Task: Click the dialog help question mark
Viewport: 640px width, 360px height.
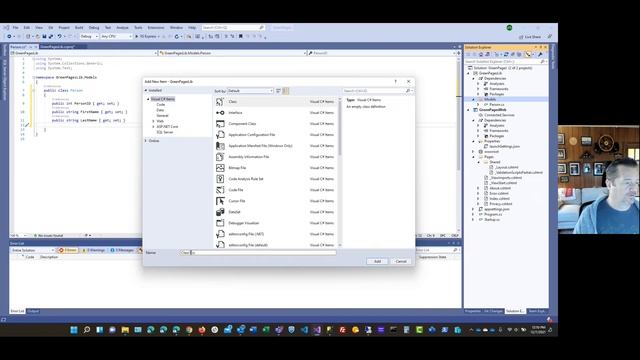Action: [395, 82]
